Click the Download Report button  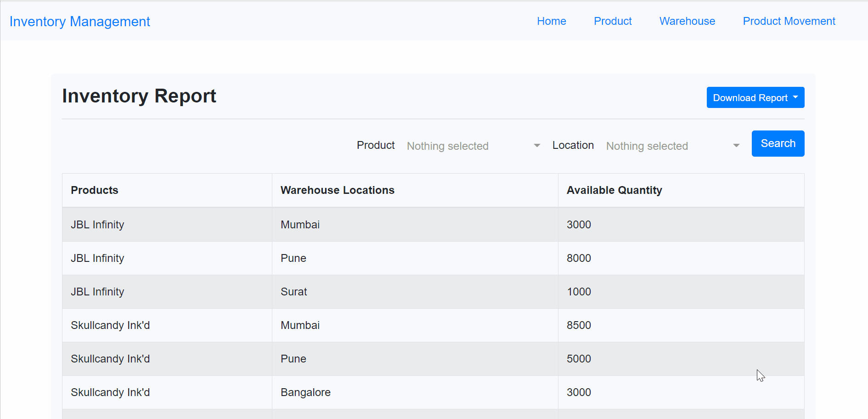tap(749, 97)
